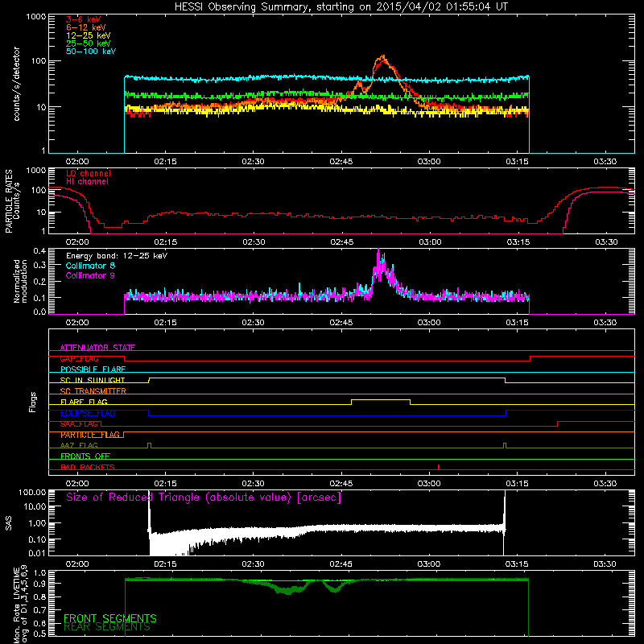Click the 02:45 tick label under the count-rate panel
The image size is (644, 644).
(341, 162)
